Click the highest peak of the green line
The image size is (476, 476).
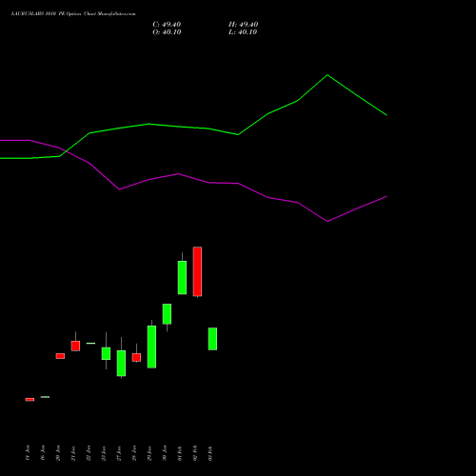pyautogui.click(x=327, y=75)
